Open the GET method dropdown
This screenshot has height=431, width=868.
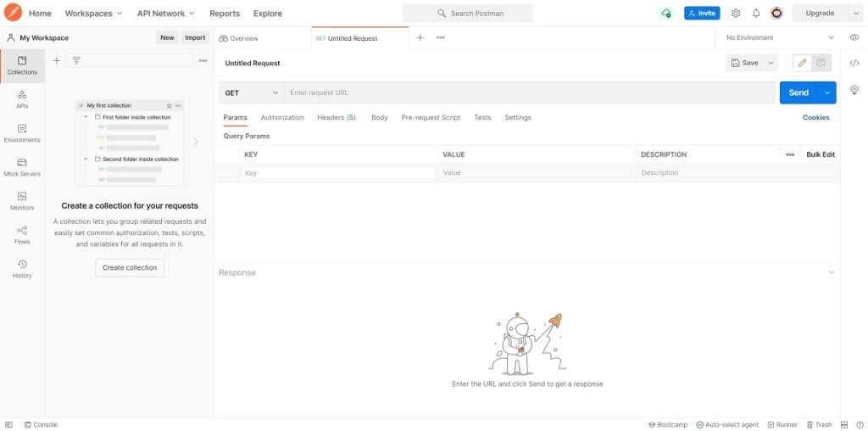pyautogui.click(x=252, y=92)
